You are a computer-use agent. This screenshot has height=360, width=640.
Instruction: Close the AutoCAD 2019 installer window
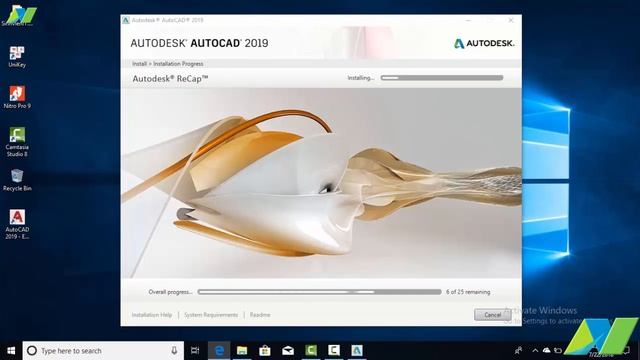[x=511, y=20]
